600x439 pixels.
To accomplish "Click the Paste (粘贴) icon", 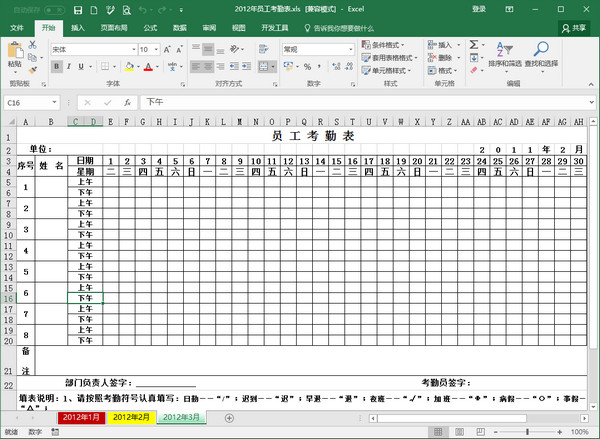I will (14, 55).
